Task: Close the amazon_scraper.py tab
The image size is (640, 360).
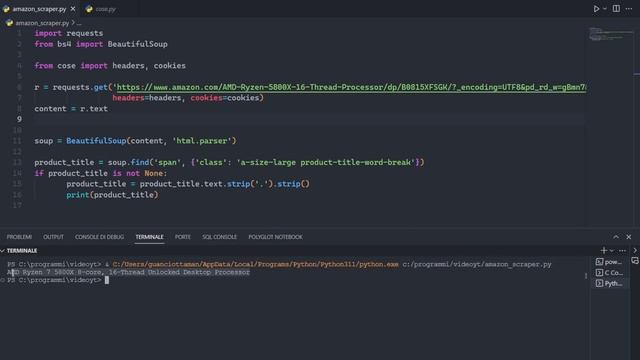Action: [x=73, y=9]
